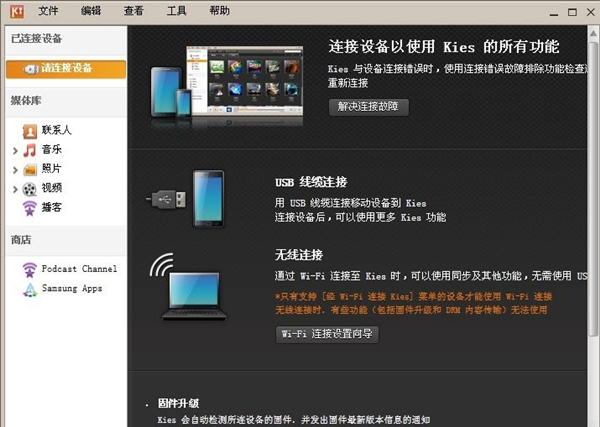Open the Samsung Apps store icon
The width and height of the screenshot is (600, 427).
30,288
